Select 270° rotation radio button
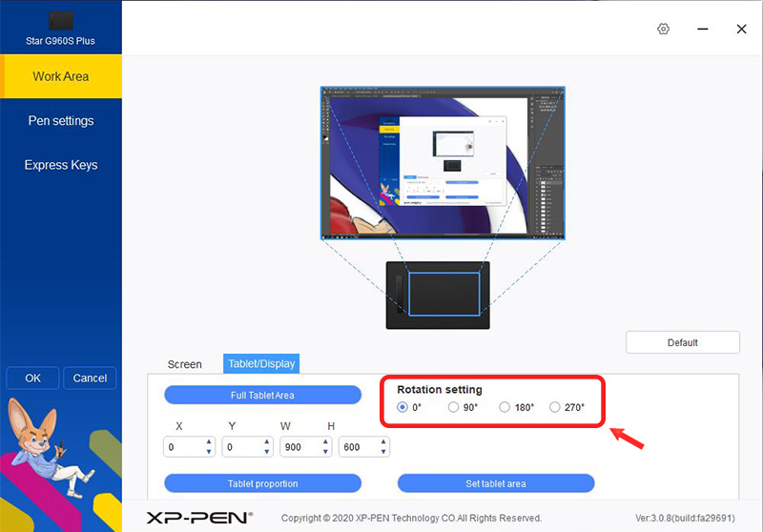The width and height of the screenshot is (763, 532). pyautogui.click(x=555, y=407)
